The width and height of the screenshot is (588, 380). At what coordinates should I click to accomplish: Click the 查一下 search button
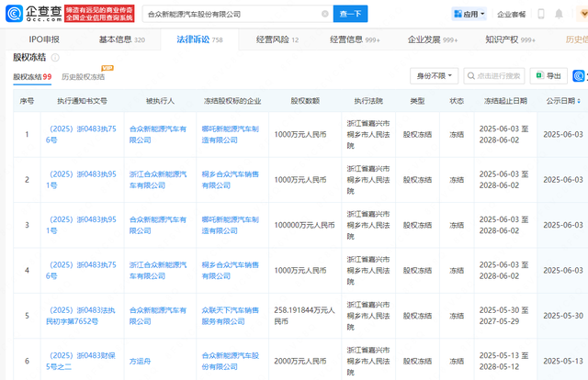tap(350, 14)
